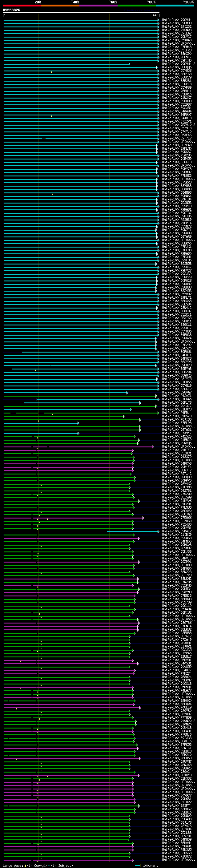Viewport: 197px width, 868px height.
Task: Select the UniRef100_C5IFK8 label
Action: tap(177, 50)
